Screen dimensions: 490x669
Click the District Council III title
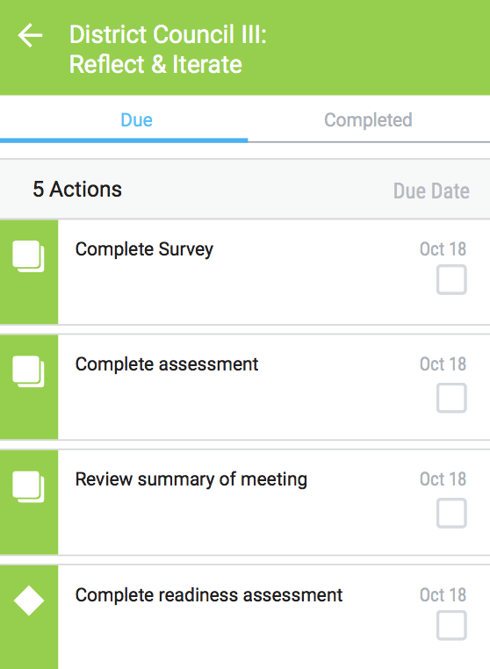168,49
